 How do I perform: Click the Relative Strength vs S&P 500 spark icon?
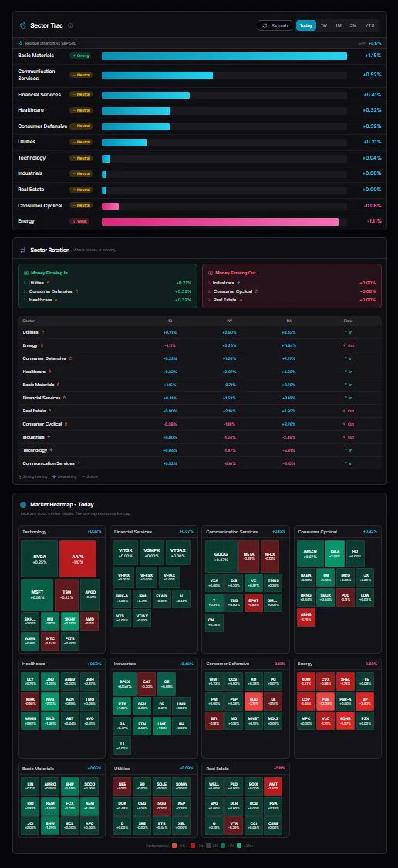(x=21, y=43)
